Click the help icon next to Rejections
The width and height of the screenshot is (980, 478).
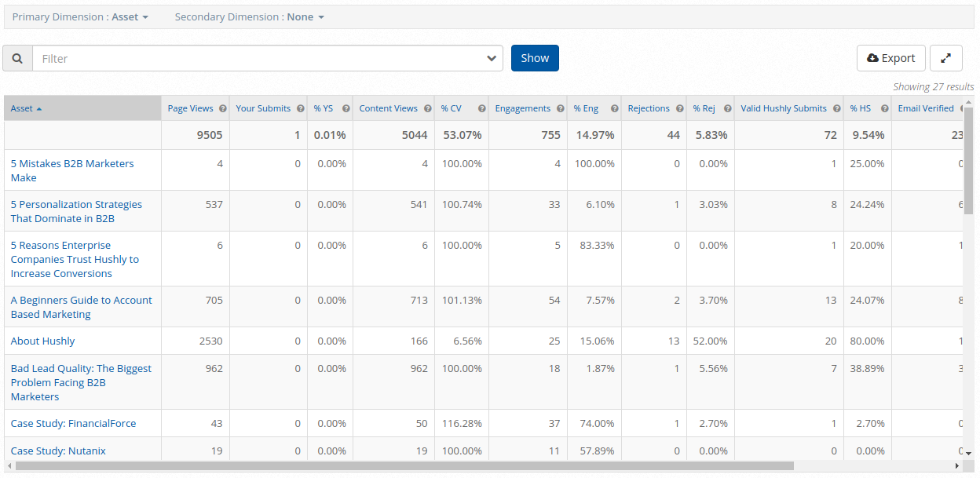pyautogui.click(x=679, y=109)
